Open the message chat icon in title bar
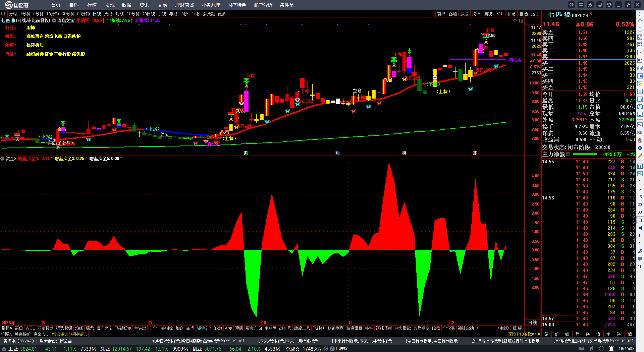This screenshot has height=352, width=644. 572,5
